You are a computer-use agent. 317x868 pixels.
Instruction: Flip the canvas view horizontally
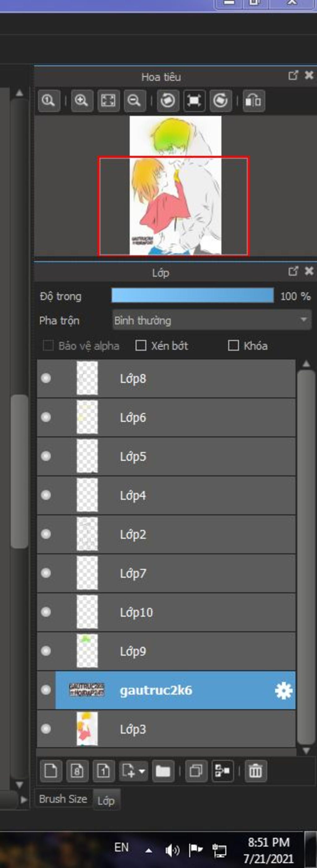click(254, 100)
